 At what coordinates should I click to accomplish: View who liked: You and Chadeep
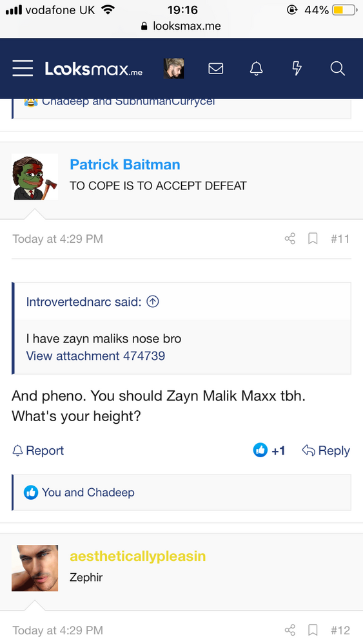click(x=88, y=493)
